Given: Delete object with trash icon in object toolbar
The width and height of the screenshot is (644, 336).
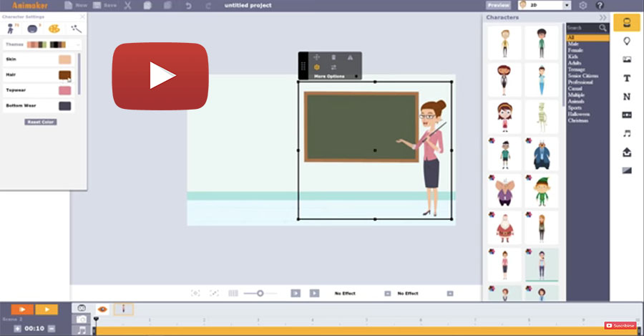Looking at the screenshot, I should pos(333,57).
